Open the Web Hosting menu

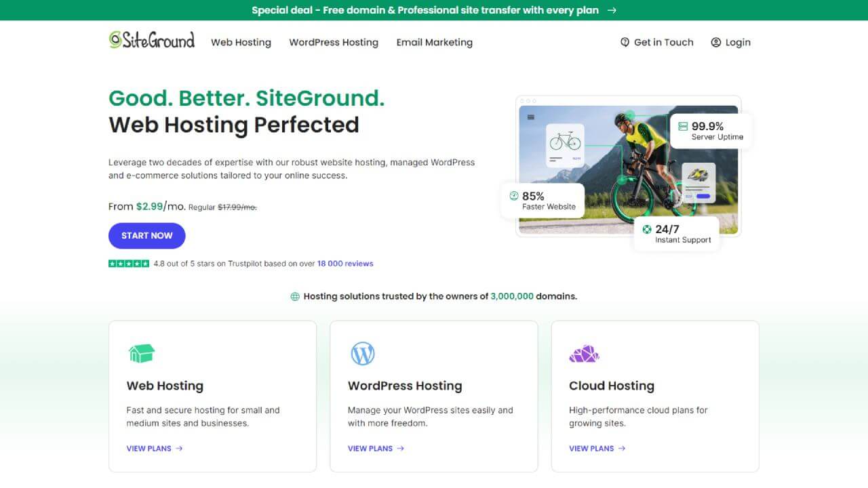(241, 42)
